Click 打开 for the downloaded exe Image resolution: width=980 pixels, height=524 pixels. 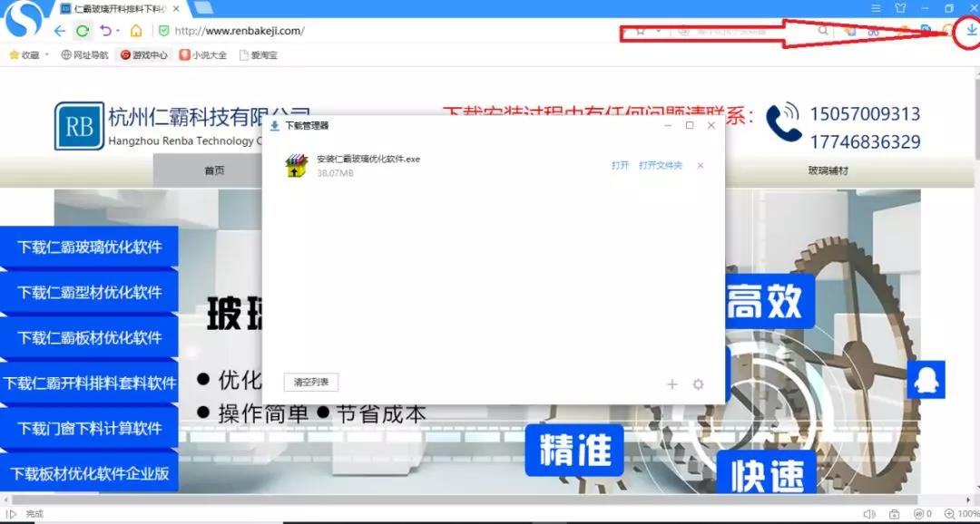pyautogui.click(x=620, y=166)
